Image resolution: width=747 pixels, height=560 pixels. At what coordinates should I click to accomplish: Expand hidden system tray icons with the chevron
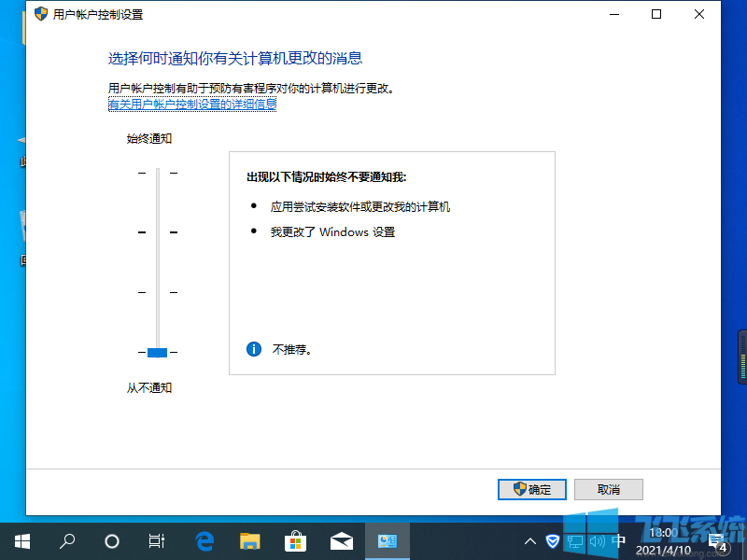point(529,540)
